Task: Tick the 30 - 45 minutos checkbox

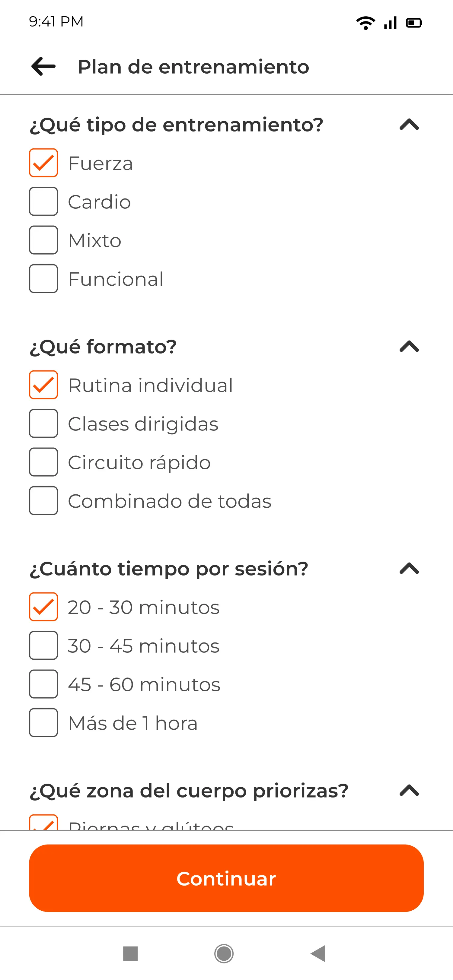Action: tap(43, 645)
